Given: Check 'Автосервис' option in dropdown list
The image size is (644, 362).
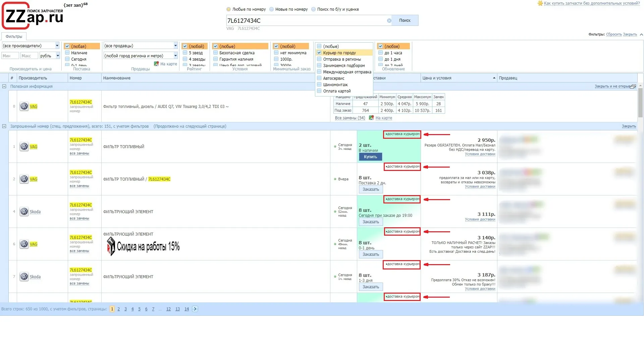Looking at the screenshot, I should click(x=319, y=78).
